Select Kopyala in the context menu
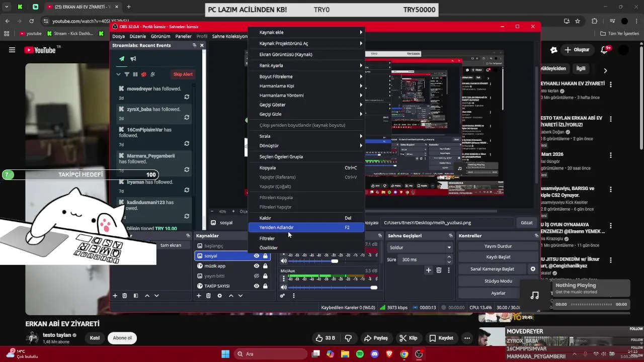This screenshot has width=644, height=362. (306, 168)
